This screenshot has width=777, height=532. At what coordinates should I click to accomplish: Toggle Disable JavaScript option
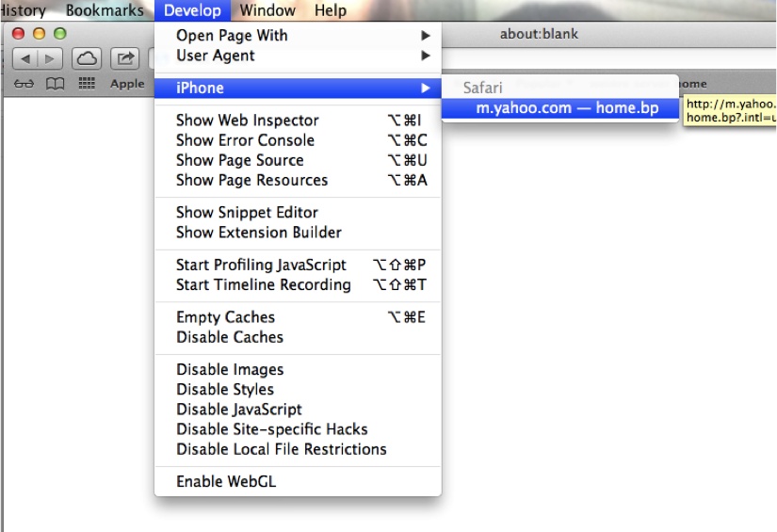click(298, 410)
